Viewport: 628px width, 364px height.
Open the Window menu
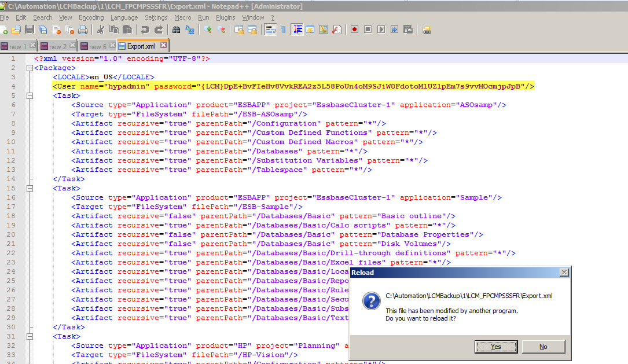point(253,17)
